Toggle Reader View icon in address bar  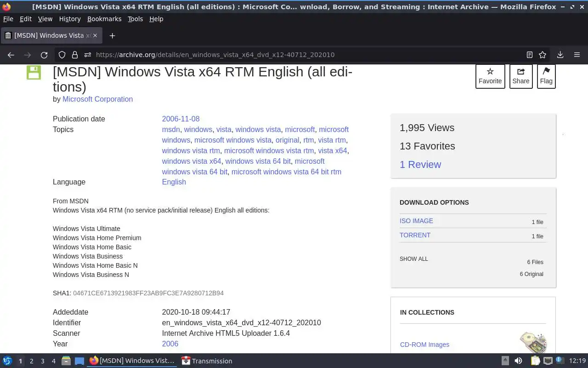tap(530, 55)
